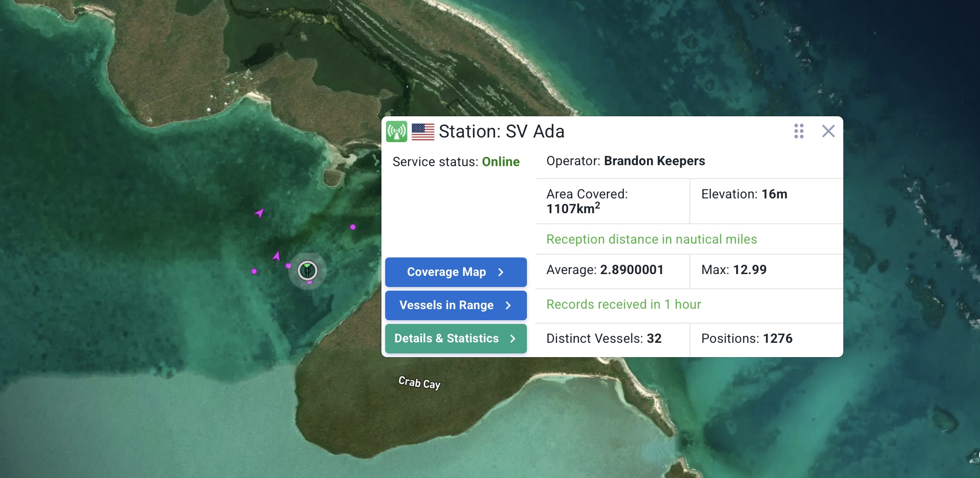The image size is (980, 478).
Task: Open the Coverage Map view
Action: (x=455, y=272)
